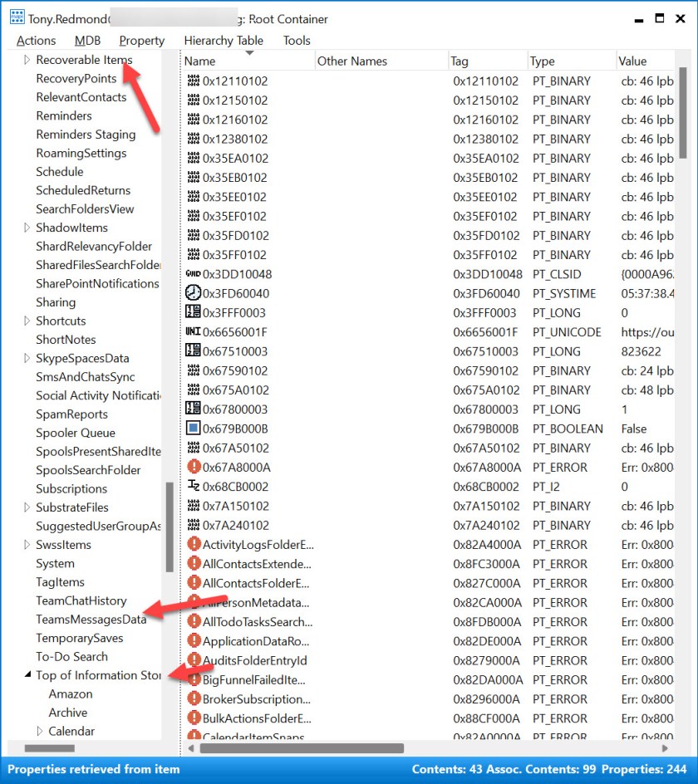Click clock icon of 0x3FD60040 property
This screenshot has height=784, width=698.
[193, 293]
